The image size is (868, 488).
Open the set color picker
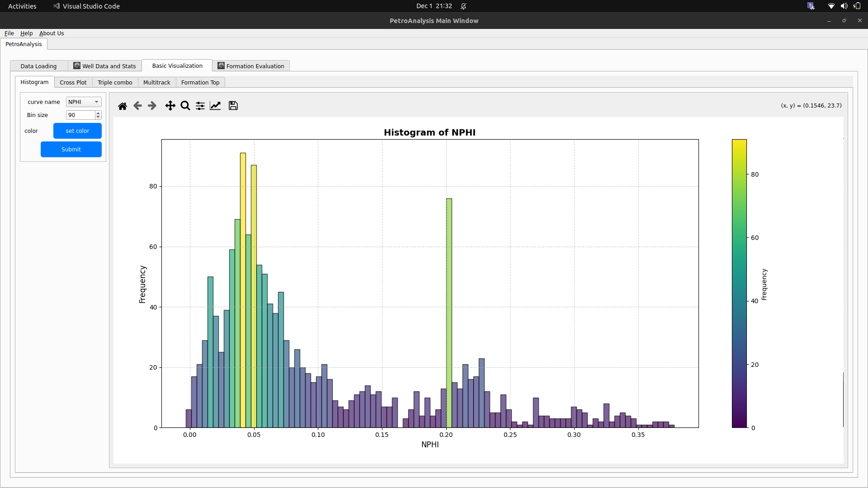click(77, 131)
